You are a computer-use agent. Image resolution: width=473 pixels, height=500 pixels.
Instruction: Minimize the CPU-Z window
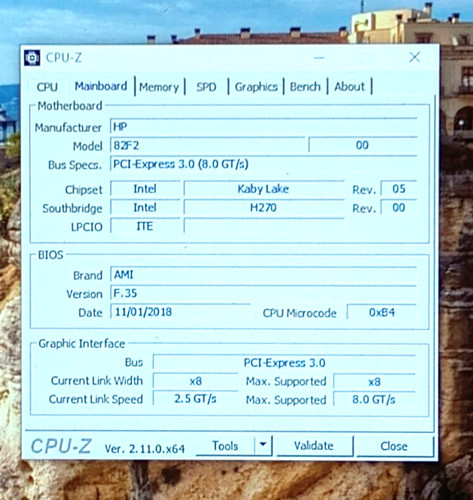[319, 58]
